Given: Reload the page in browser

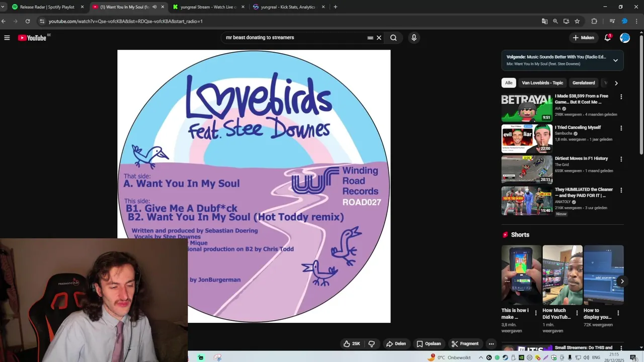Looking at the screenshot, I should [x=28, y=21].
